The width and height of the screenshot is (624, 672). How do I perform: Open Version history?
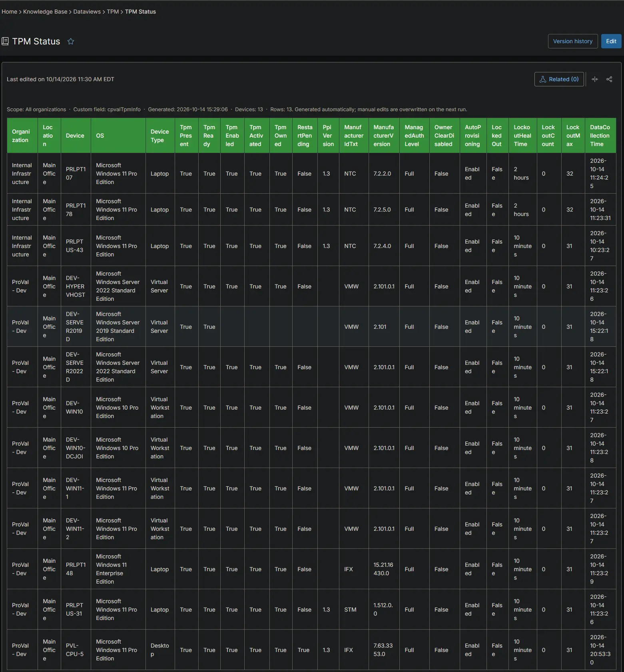click(x=573, y=41)
